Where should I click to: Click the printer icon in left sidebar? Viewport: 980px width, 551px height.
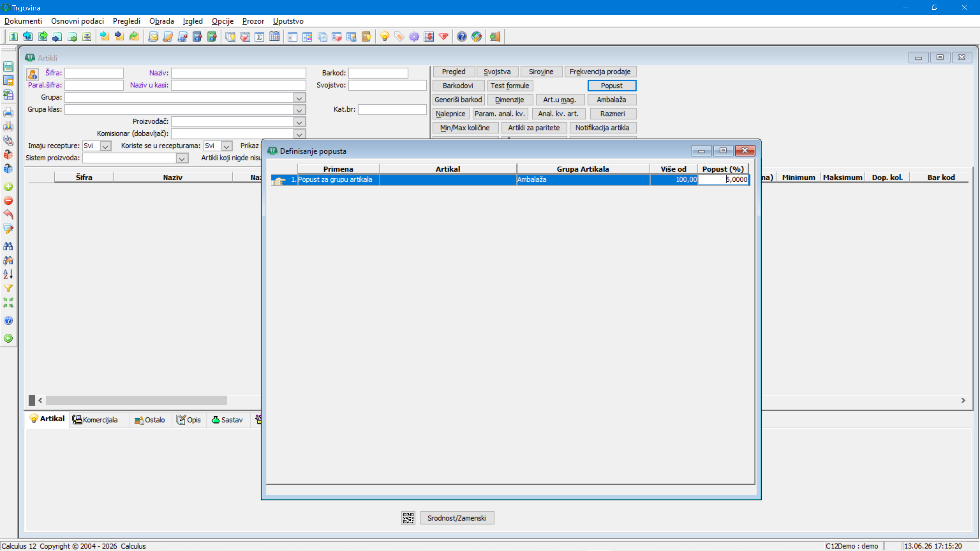coord(8,112)
